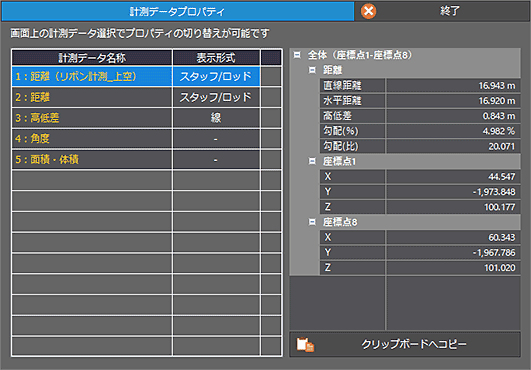Select the 計測データプロパティ tab
Viewport: 531px width, 370px height.
(x=178, y=12)
